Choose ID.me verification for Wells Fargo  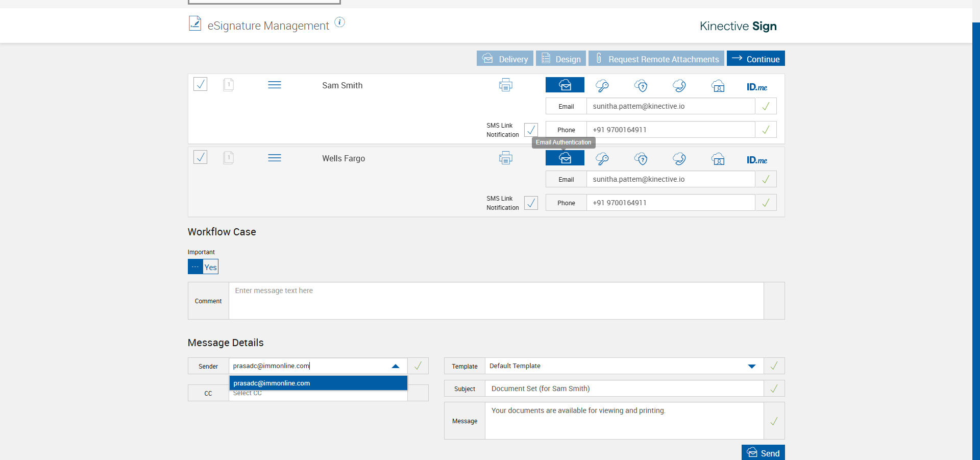point(757,160)
